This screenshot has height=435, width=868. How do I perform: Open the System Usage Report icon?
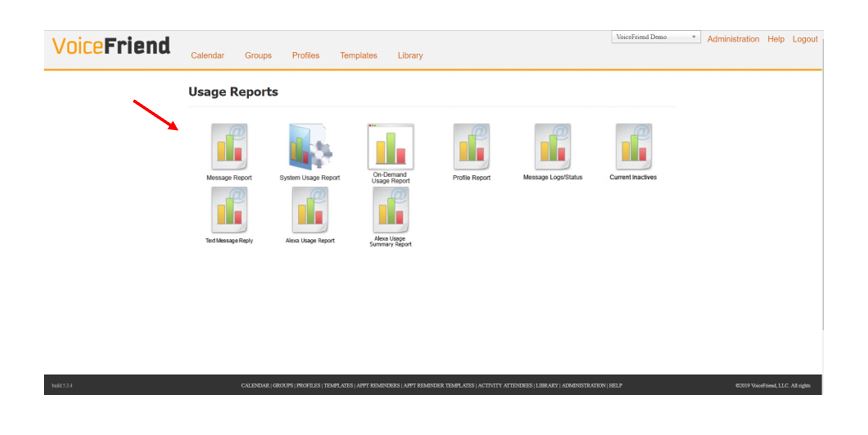tap(310, 146)
